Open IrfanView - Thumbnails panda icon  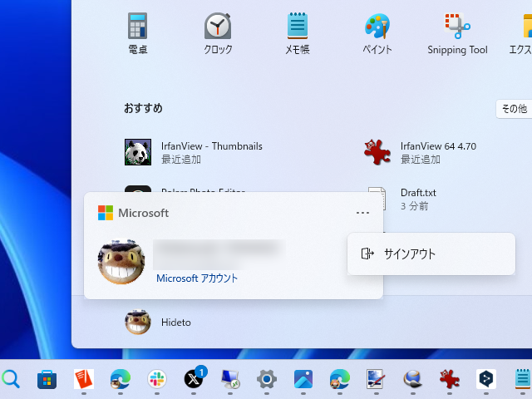[x=138, y=152]
